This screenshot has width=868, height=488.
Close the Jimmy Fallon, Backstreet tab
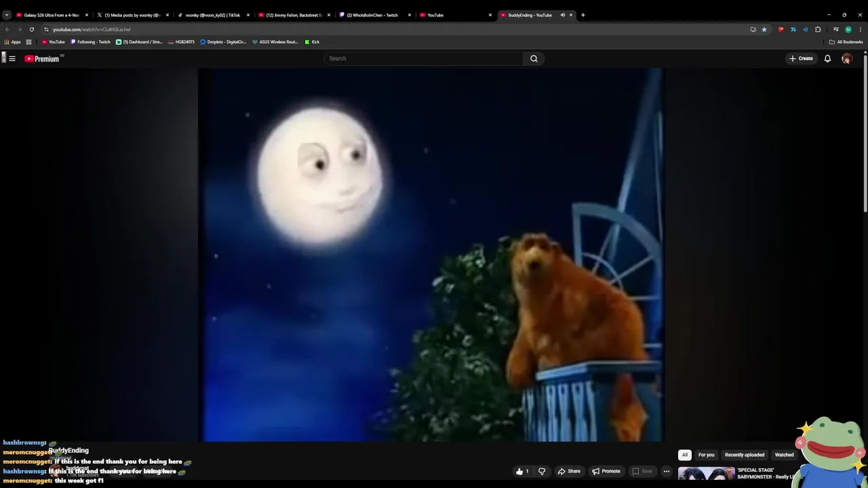(328, 15)
